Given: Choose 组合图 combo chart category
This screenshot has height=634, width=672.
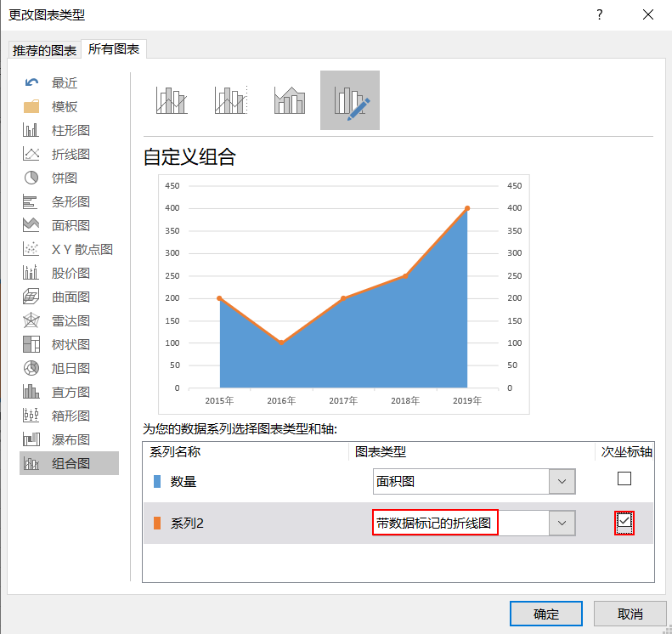Looking at the screenshot, I should pos(69,463).
